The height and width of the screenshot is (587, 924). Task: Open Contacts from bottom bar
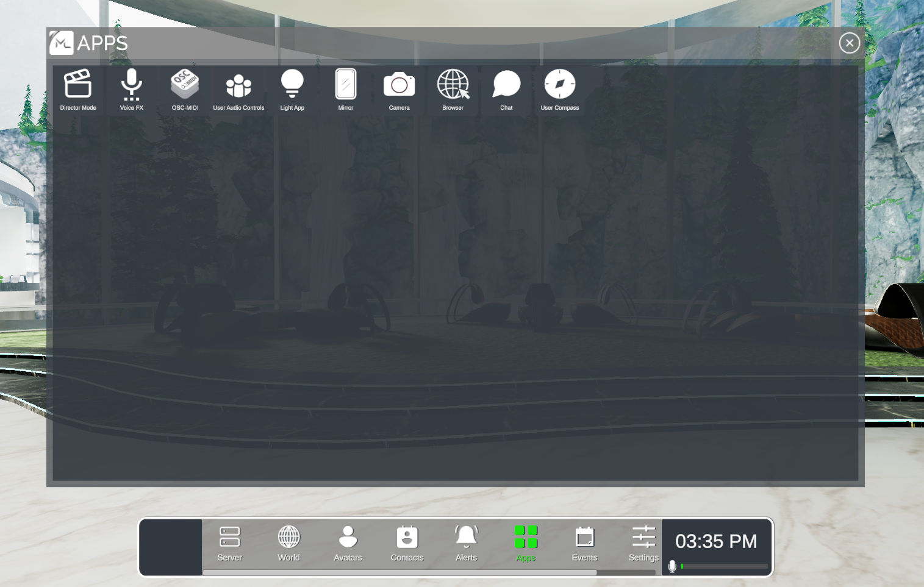pos(407,544)
